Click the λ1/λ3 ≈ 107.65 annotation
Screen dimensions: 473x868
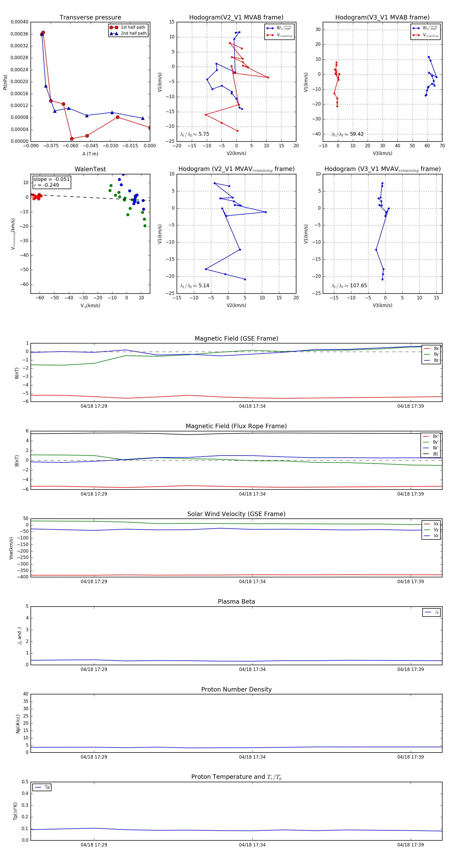[x=349, y=286]
